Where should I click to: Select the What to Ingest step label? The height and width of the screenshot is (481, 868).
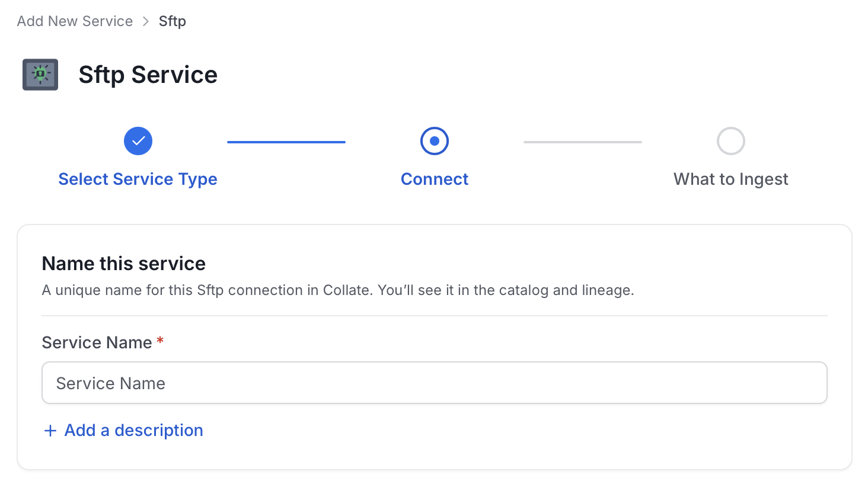click(731, 179)
